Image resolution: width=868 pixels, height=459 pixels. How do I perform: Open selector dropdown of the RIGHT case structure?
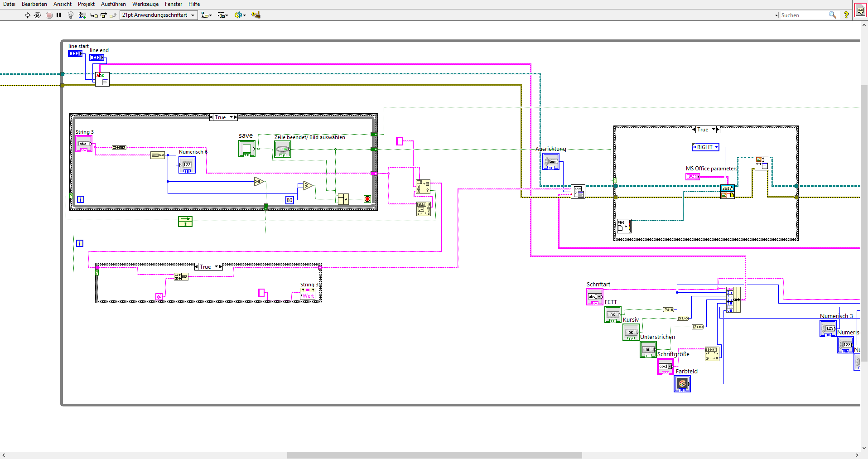pyautogui.click(x=714, y=130)
